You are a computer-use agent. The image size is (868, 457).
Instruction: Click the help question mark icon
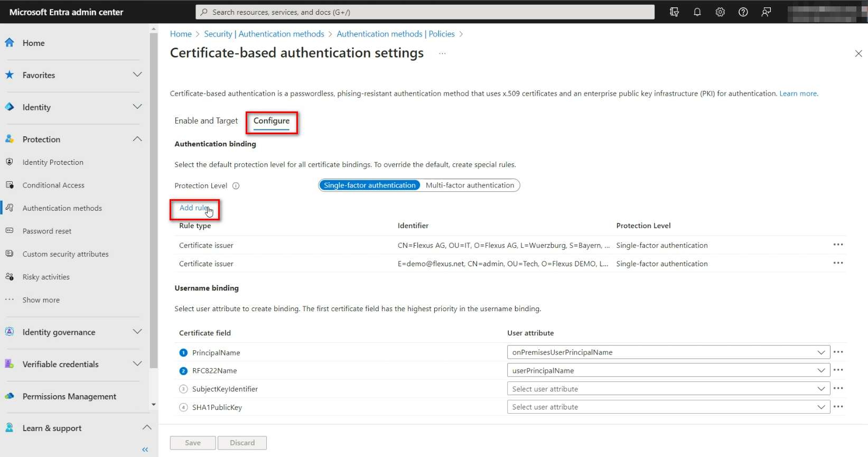[x=743, y=12]
